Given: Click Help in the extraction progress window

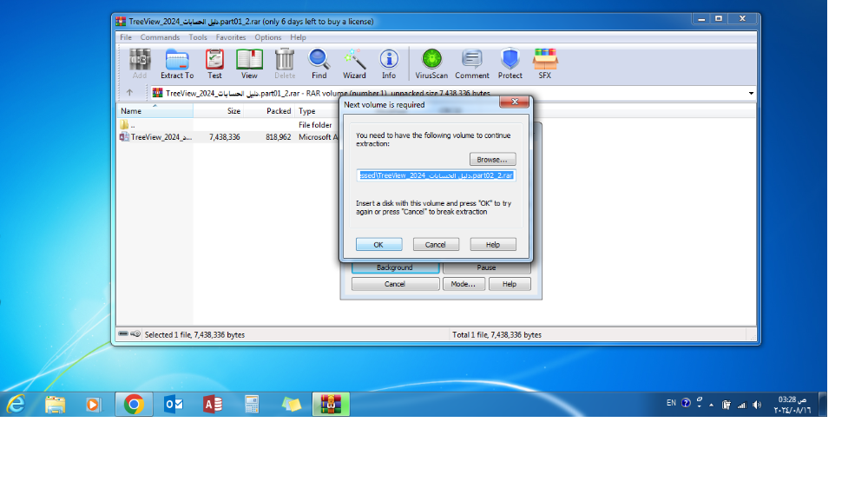Looking at the screenshot, I should pyautogui.click(x=510, y=284).
